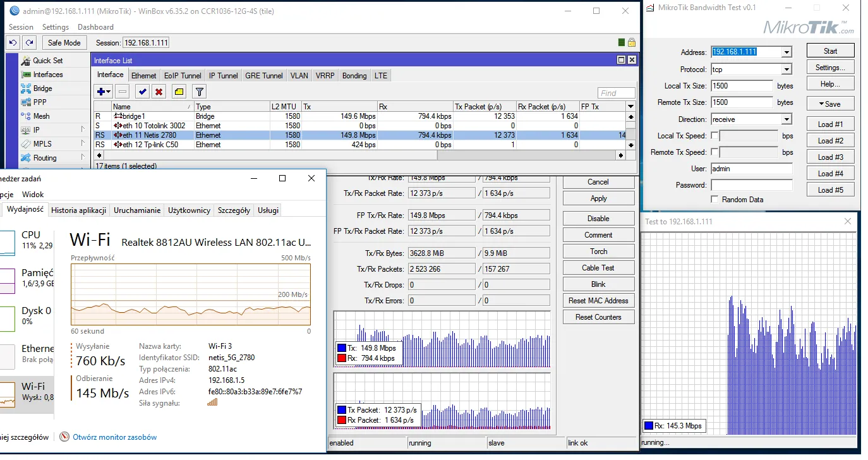Expand the IP submenu arrow

coord(83,130)
